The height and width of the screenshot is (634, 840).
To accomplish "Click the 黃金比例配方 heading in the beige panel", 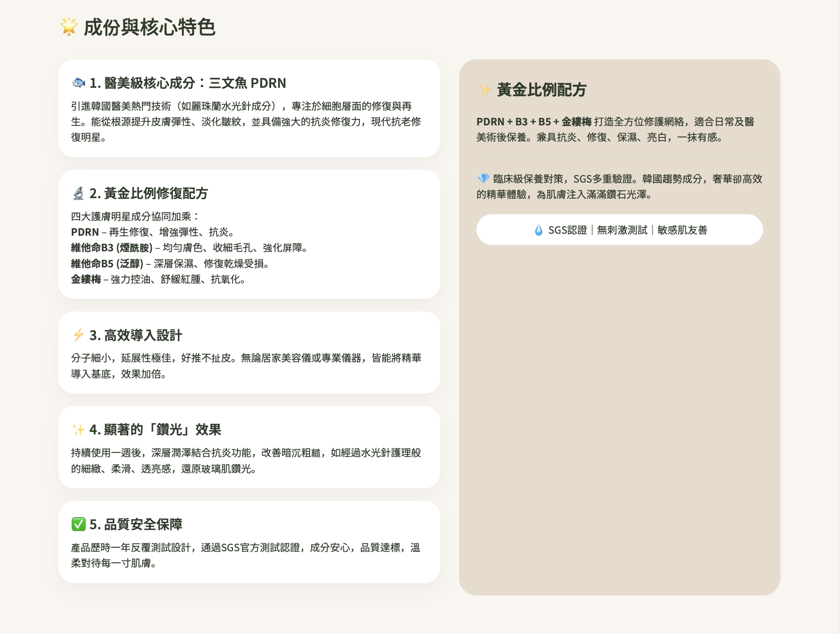I will [x=541, y=90].
